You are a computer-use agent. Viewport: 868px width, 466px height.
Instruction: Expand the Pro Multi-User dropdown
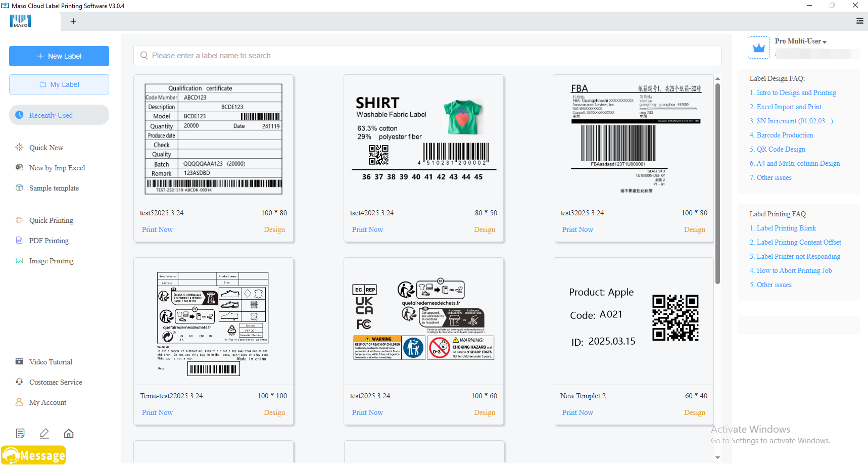[801, 41]
